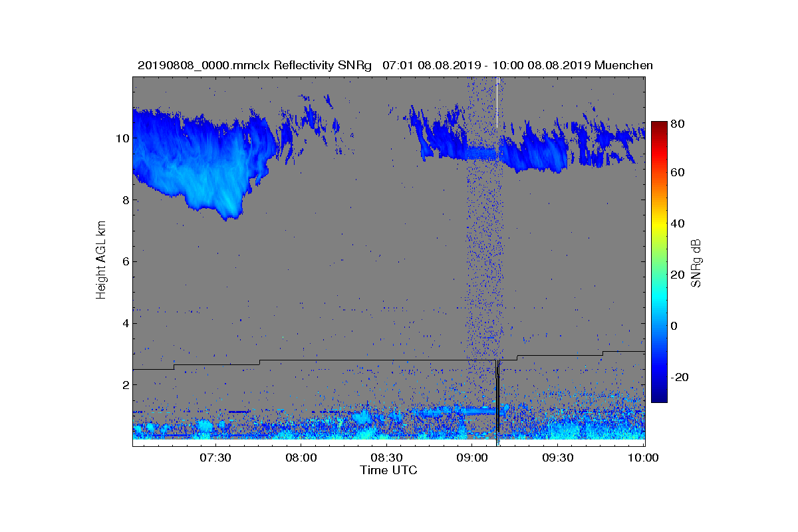The height and width of the screenshot is (532, 798).
Task: Click the 10:00 time tick label
Action: [x=642, y=458]
